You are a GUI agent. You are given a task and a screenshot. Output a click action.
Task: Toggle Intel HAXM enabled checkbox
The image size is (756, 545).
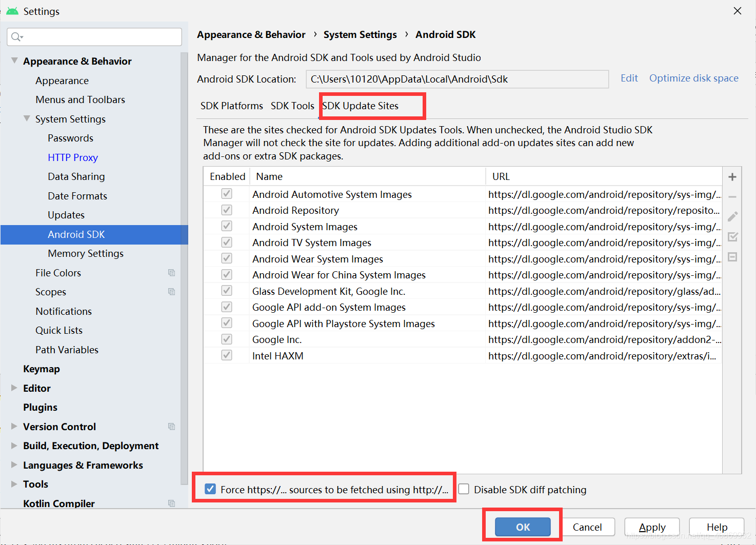point(227,355)
